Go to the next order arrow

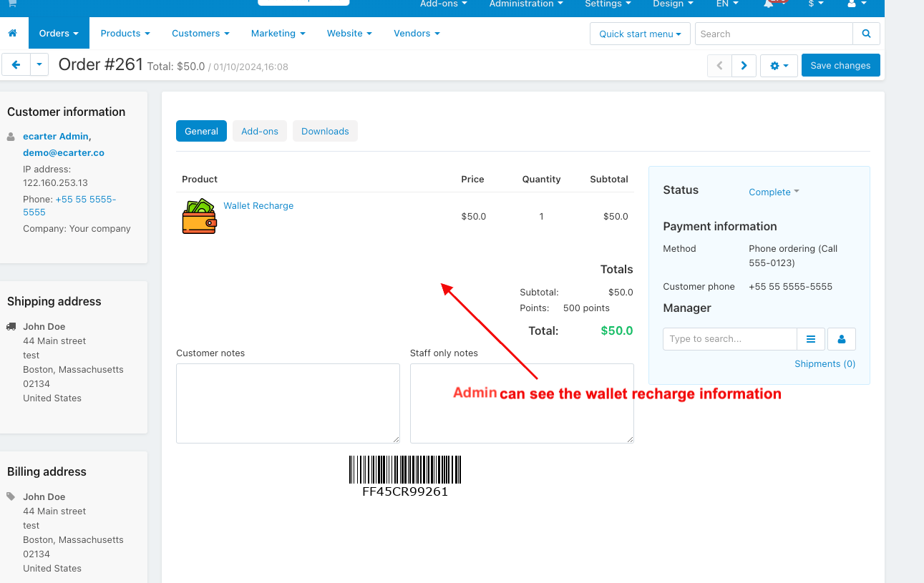[x=744, y=66]
